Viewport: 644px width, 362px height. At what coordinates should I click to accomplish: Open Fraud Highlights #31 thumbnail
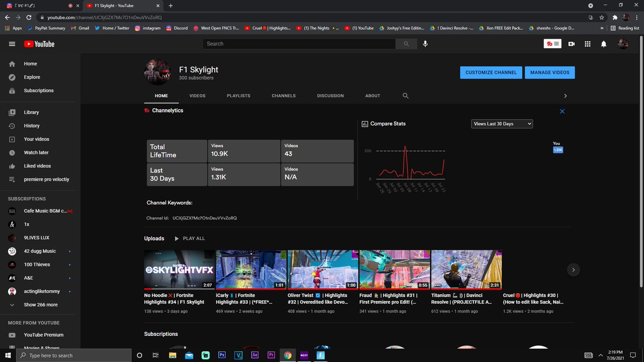pos(394,270)
